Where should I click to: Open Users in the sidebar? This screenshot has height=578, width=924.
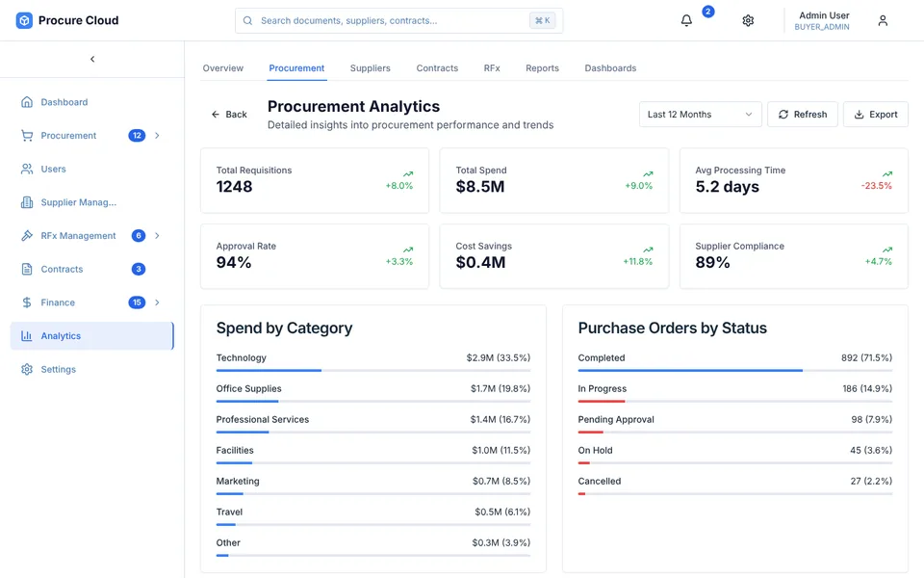pos(92,170)
